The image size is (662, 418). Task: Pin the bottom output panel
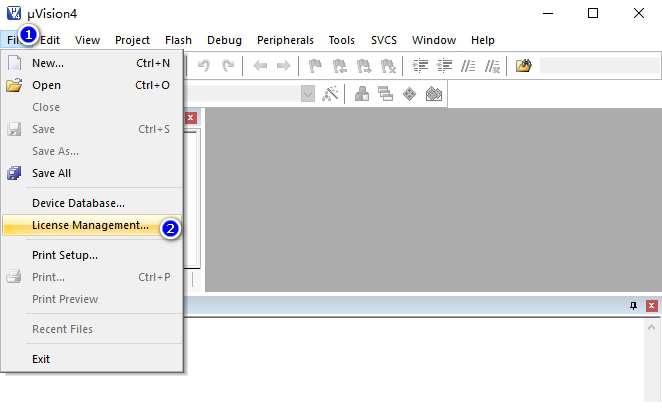click(x=633, y=305)
